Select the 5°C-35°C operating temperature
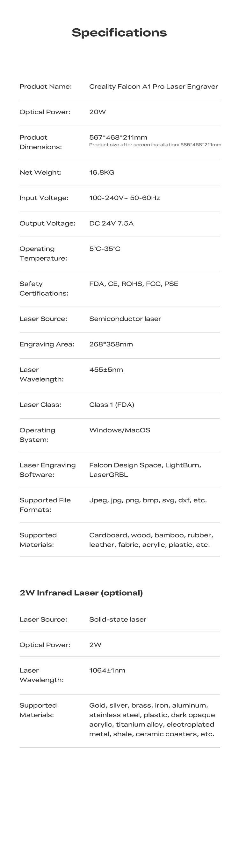This screenshot has width=239, height=868. click(x=105, y=249)
